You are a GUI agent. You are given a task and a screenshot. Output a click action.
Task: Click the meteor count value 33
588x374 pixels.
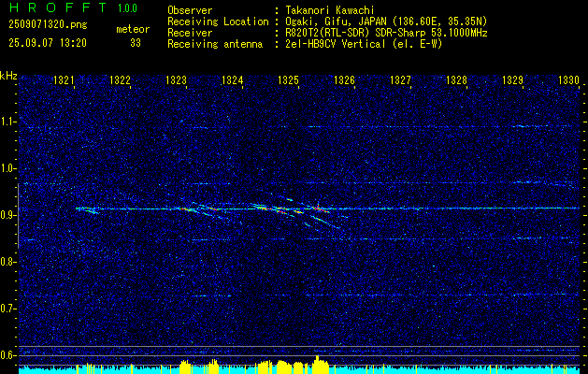click(136, 43)
